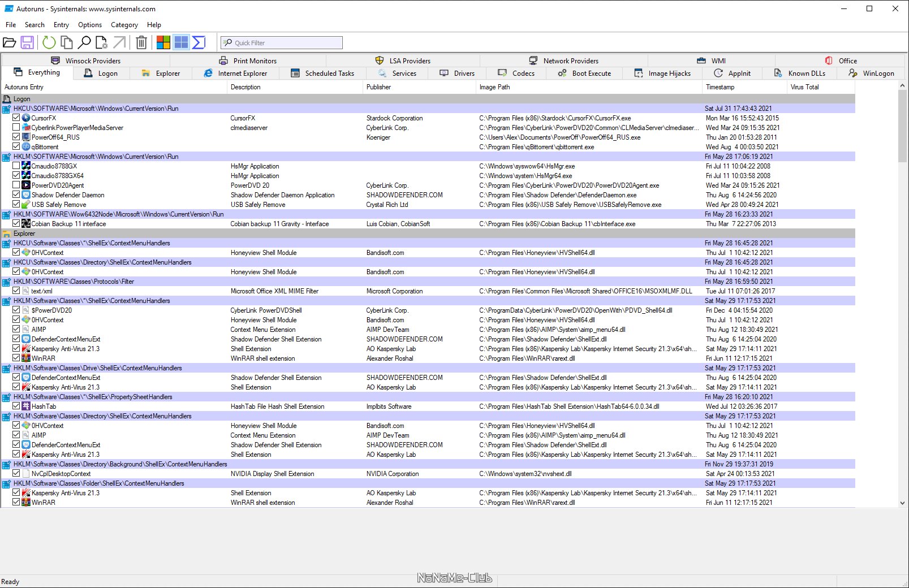Sort by Autoruns Entry column header

coord(114,87)
